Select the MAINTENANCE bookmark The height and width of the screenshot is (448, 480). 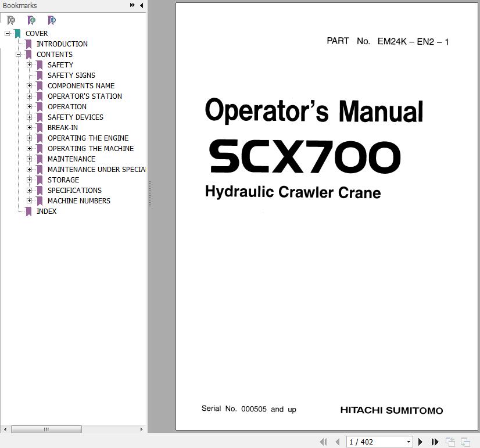(71, 159)
